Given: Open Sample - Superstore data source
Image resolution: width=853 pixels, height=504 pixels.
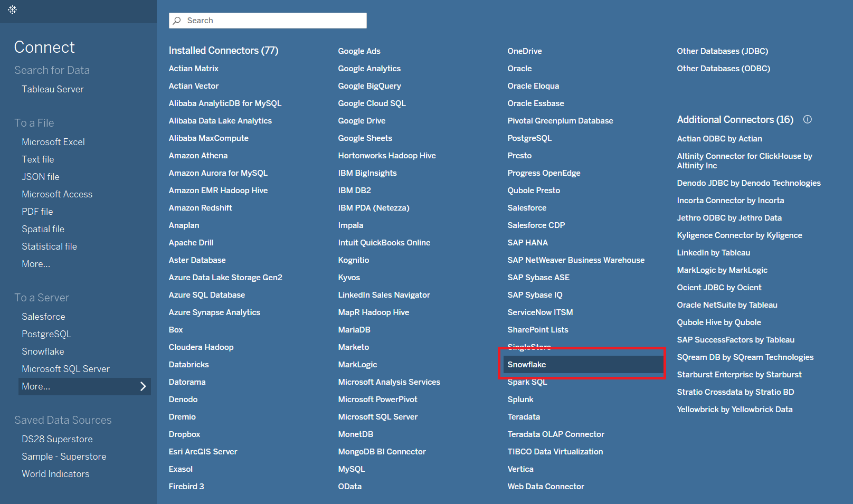Looking at the screenshot, I should tap(64, 457).
